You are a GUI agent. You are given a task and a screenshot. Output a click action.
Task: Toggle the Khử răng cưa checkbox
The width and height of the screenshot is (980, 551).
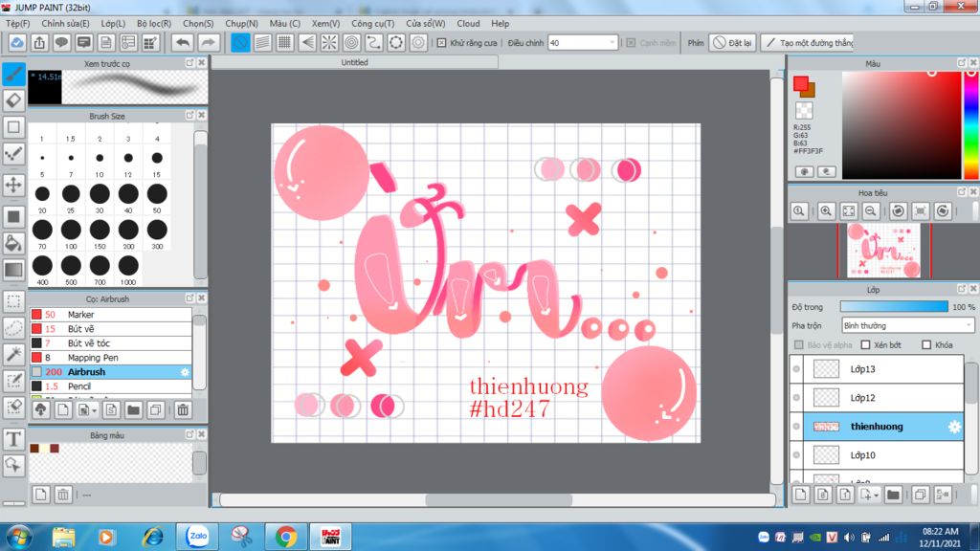coord(441,43)
